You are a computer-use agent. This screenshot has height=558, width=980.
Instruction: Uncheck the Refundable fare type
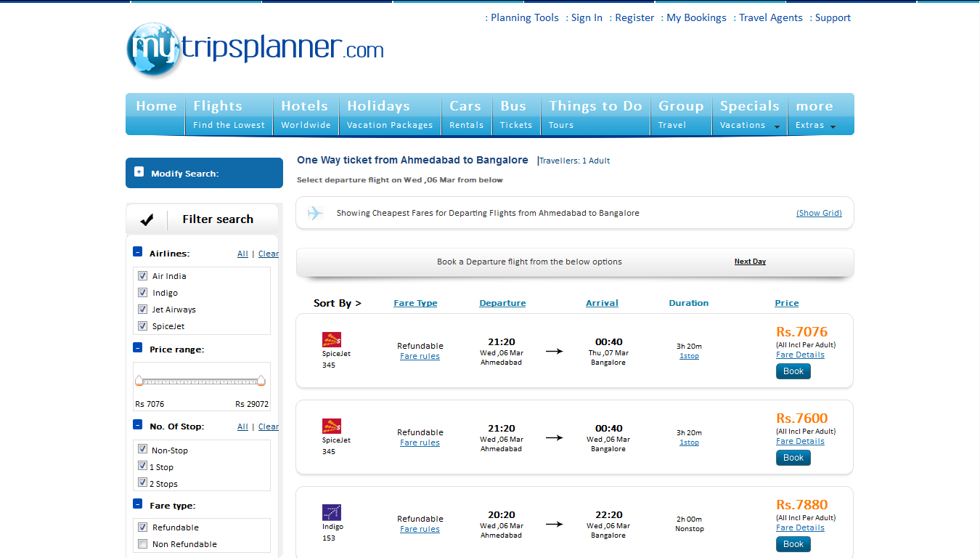[x=142, y=527]
